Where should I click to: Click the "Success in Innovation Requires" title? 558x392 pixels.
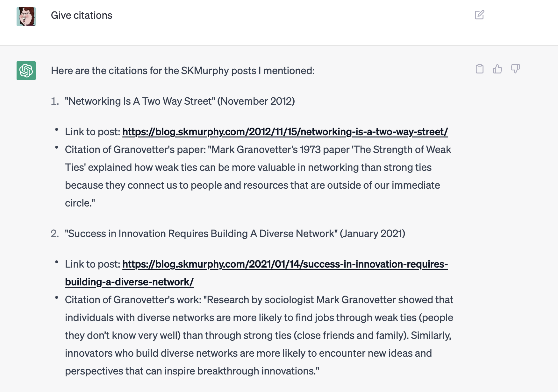tap(201, 234)
